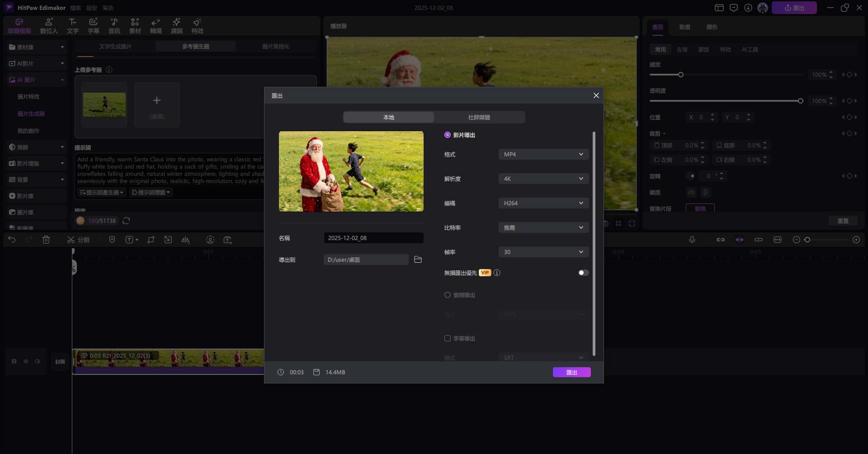Click the microphone record icon
This screenshot has width=868, height=454.
click(692, 240)
